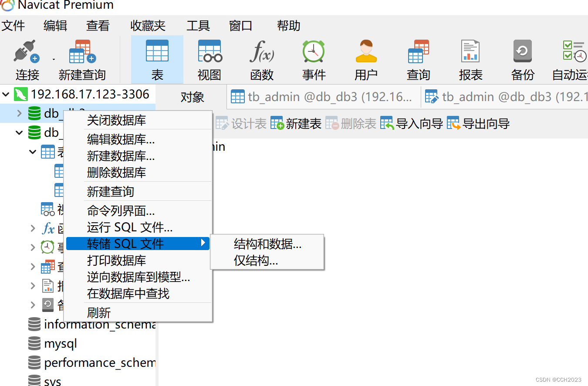Expand the functions fx node chevron
The image size is (588, 386).
click(33, 228)
